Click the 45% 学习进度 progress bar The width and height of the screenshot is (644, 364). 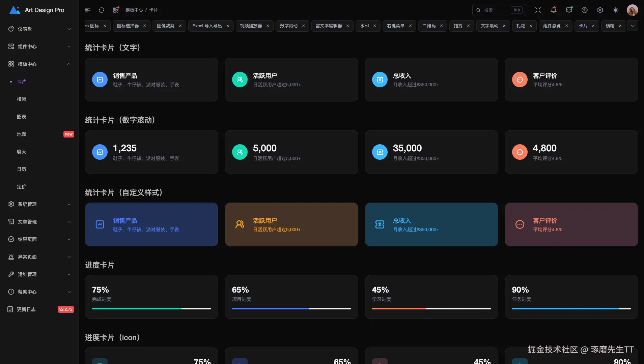pos(431,308)
